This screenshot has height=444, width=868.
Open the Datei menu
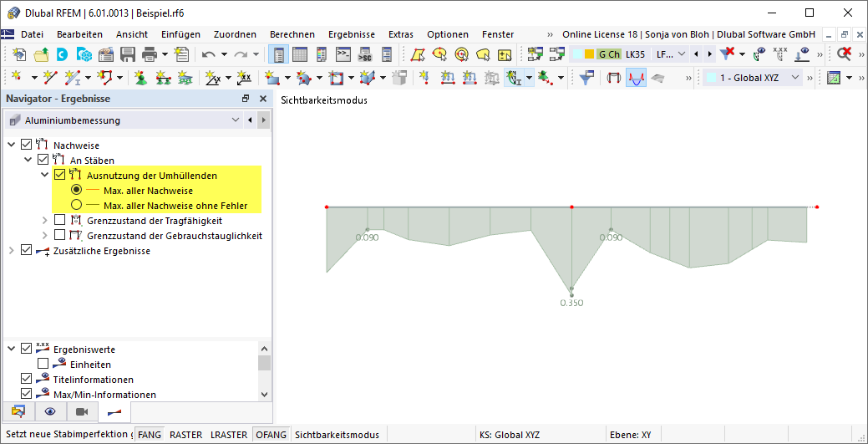click(x=32, y=34)
